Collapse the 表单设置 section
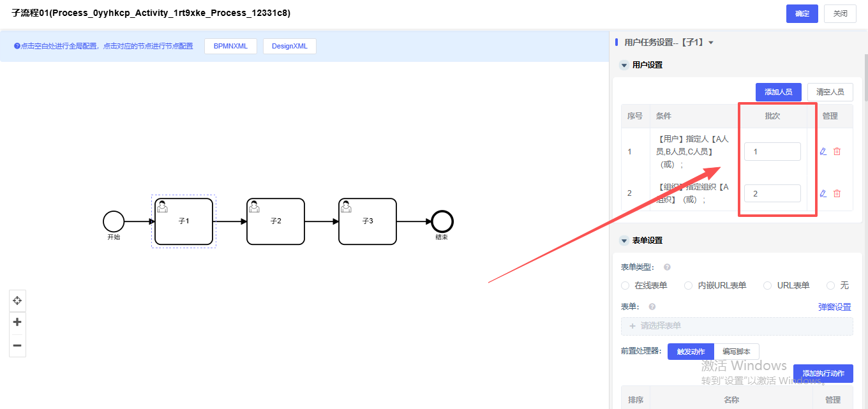 pos(624,241)
